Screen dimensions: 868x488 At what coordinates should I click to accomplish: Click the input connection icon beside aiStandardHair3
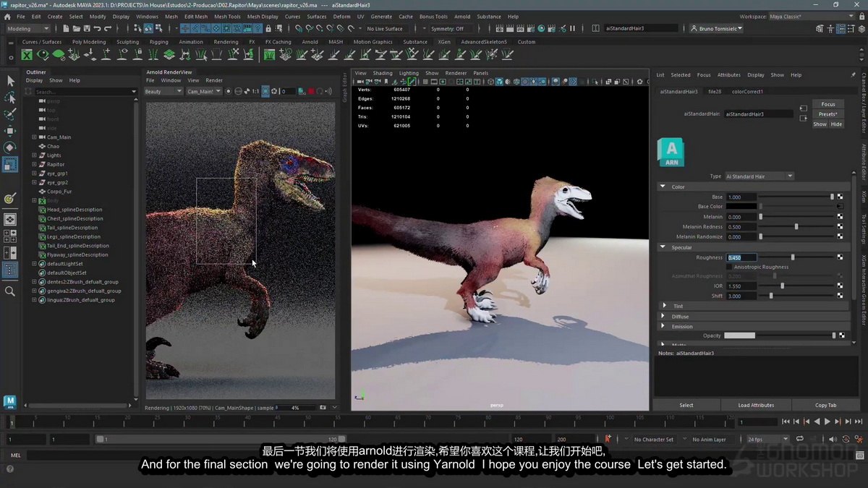tap(803, 109)
